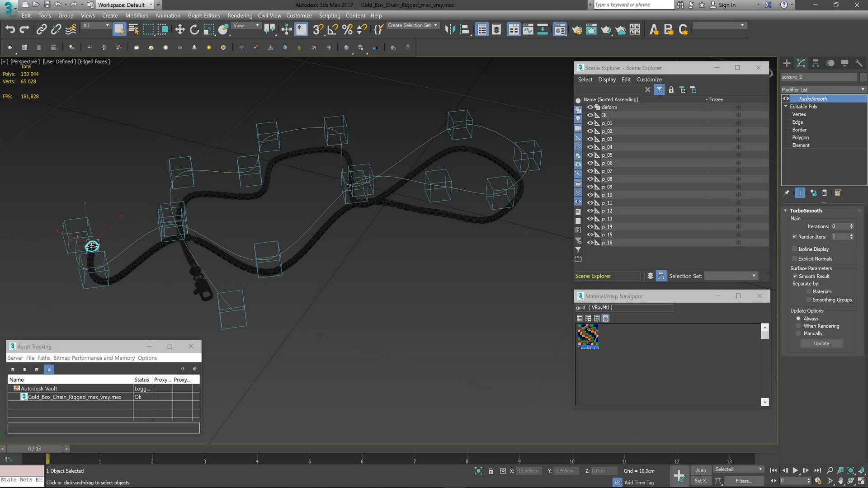Click the time slider 0 / 13 handle
Viewport: 868px width, 488px height.
34,449
